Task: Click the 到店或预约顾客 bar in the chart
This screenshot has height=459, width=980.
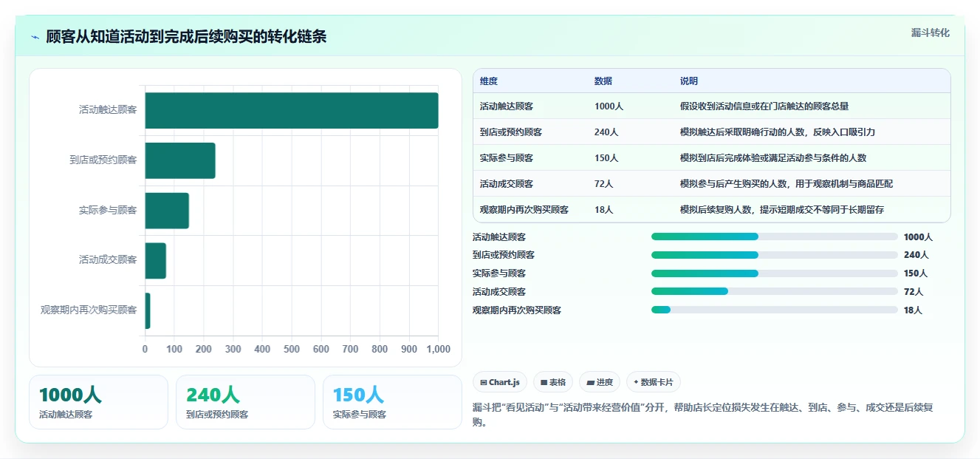Action: [180, 160]
